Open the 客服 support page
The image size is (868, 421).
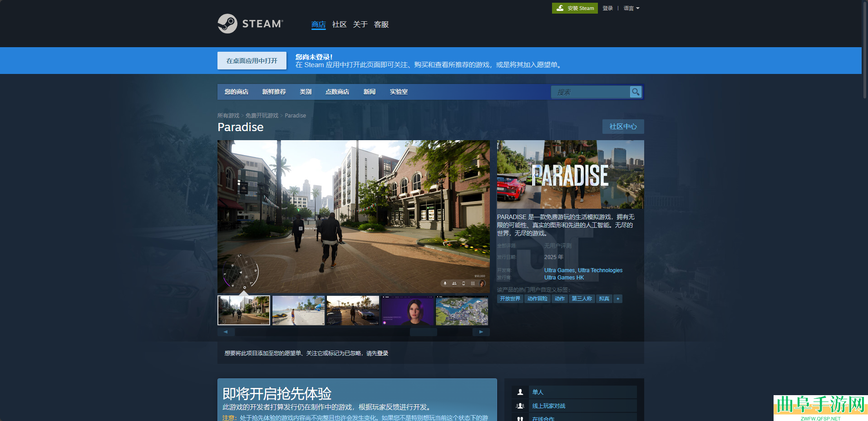381,24
